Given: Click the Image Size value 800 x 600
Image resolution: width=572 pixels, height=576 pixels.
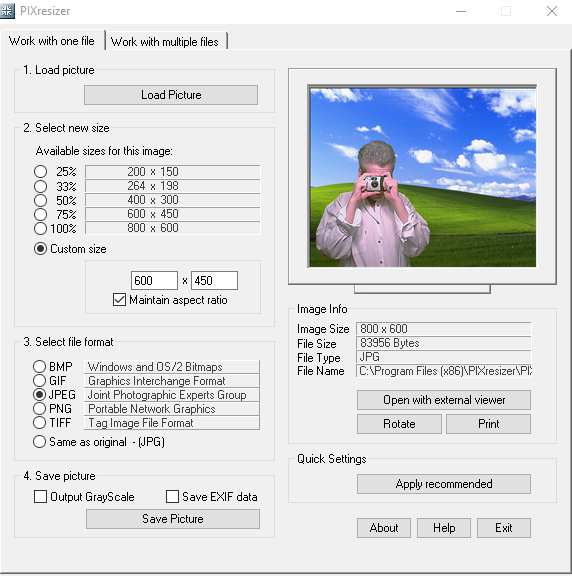Looking at the screenshot, I should tap(443, 328).
